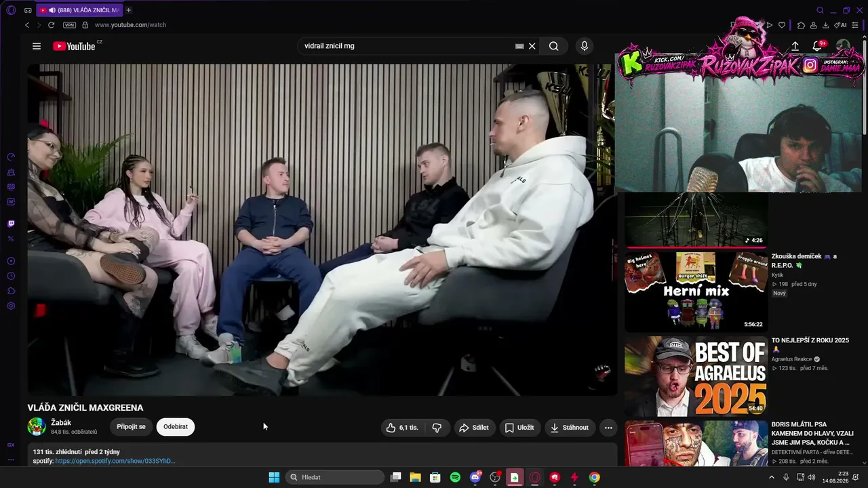Open the YouTube guide hamburger menu
868x488 pixels.
tap(37, 46)
